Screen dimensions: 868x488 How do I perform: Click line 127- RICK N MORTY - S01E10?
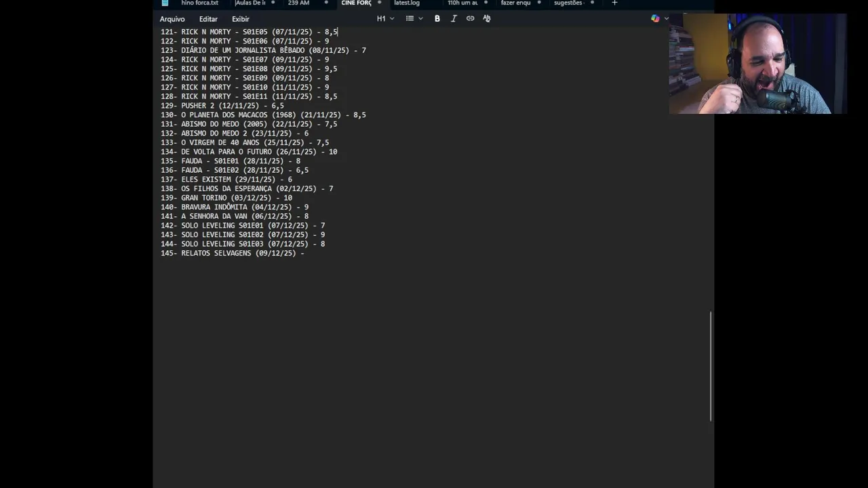[245, 87]
